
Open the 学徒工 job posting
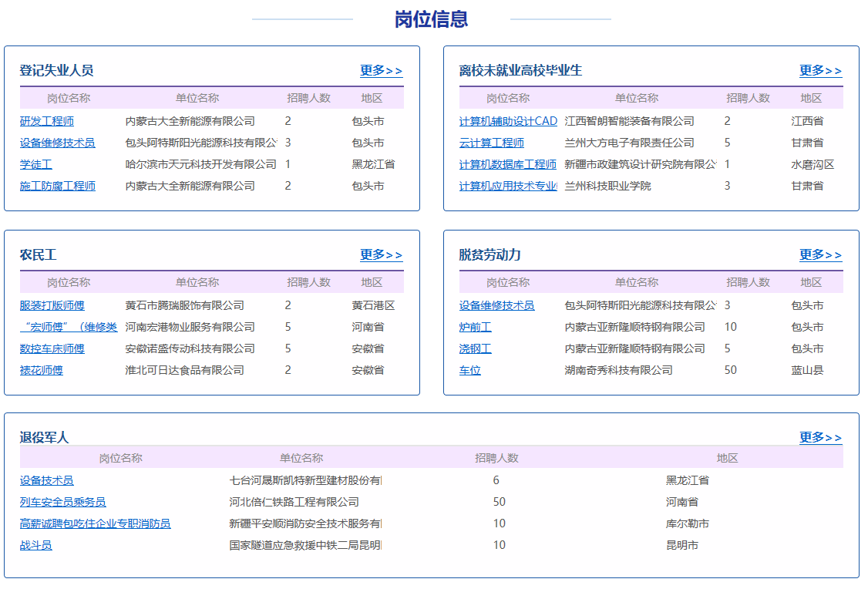click(x=36, y=164)
